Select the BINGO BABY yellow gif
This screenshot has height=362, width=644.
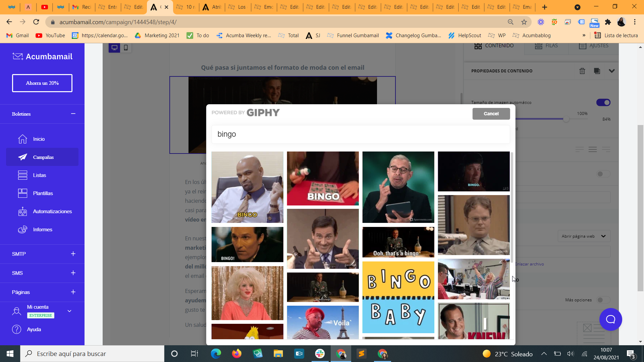pos(398,297)
